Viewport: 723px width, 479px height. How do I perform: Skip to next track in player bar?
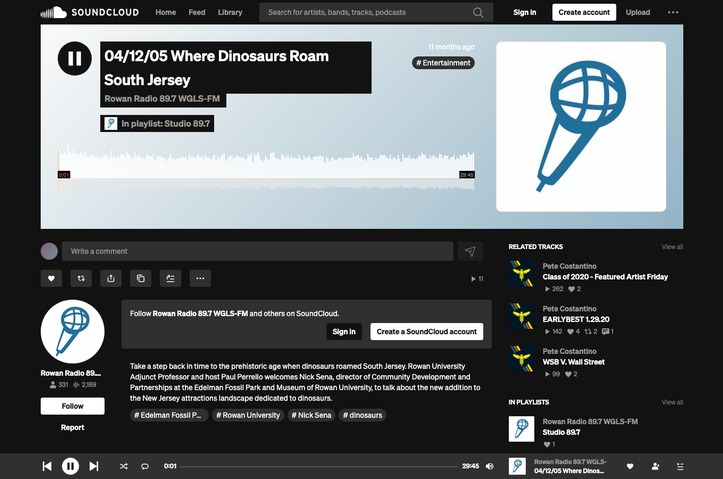tap(94, 466)
